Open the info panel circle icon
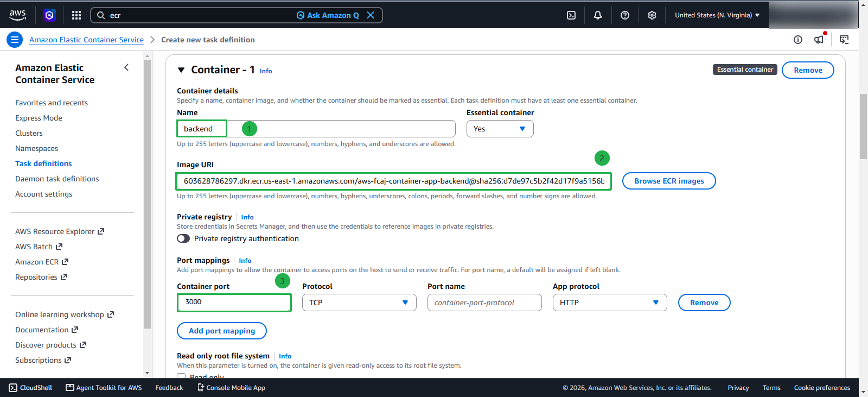Image resolution: width=868 pixels, height=397 pixels. pos(798,40)
